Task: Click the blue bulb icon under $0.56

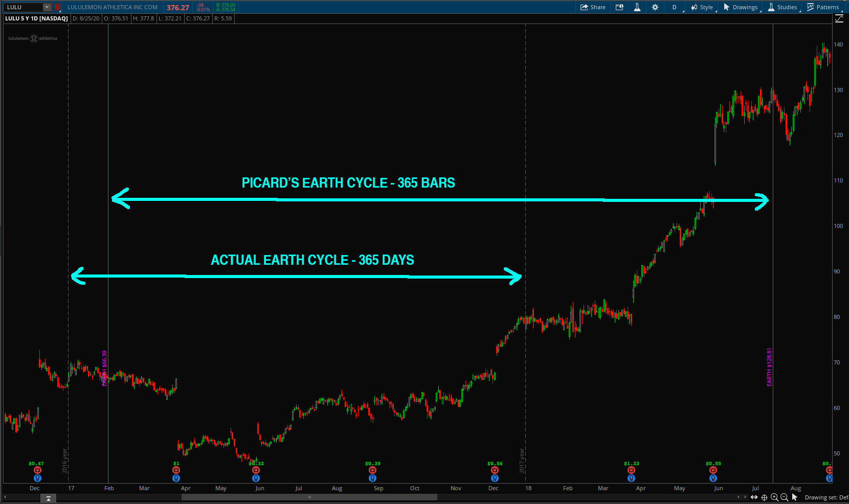Action: coord(495,478)
